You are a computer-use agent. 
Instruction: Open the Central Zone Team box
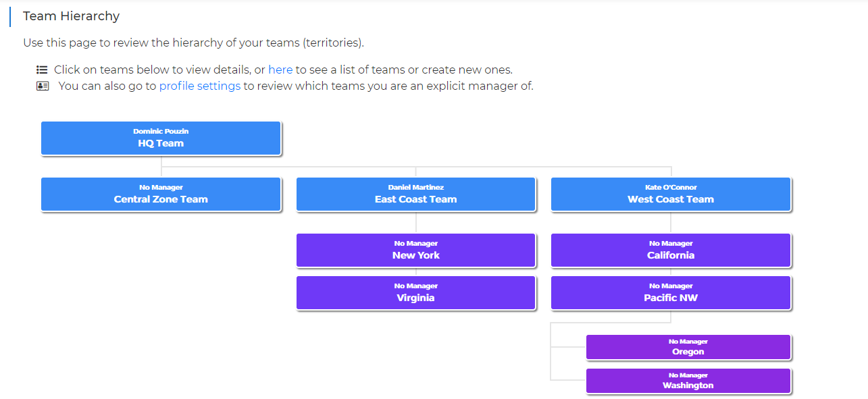tap(161, 194)
